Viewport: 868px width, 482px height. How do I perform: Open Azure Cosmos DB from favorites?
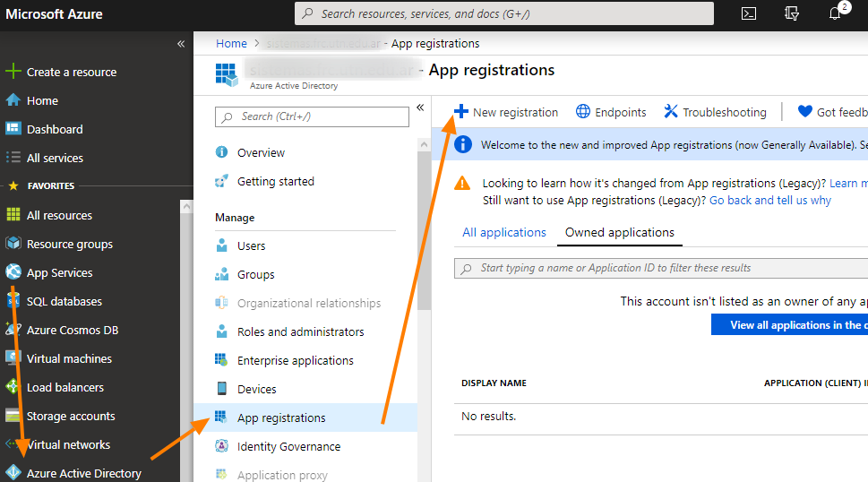click(73, 330)
